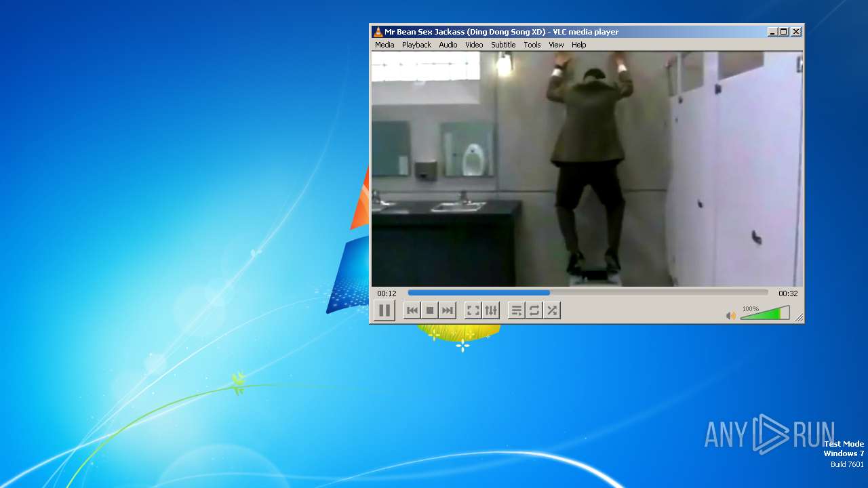Mute audio with speaker icon
The width and height of the screenshot is (868, 488).
pyautogui.click(x=730, y=316)
